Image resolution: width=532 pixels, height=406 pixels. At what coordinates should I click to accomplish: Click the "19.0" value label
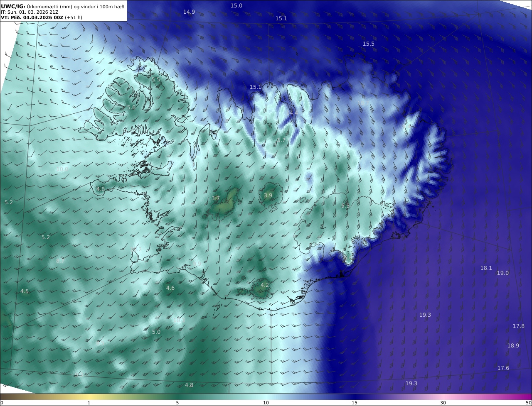(x=503, y=273)
